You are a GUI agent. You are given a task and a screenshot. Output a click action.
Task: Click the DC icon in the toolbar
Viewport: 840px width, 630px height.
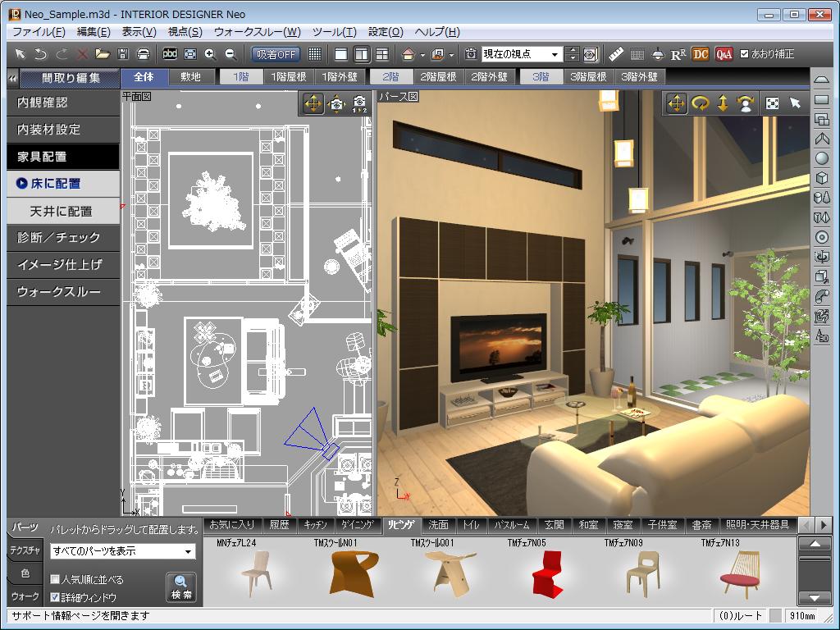point(701,54)
